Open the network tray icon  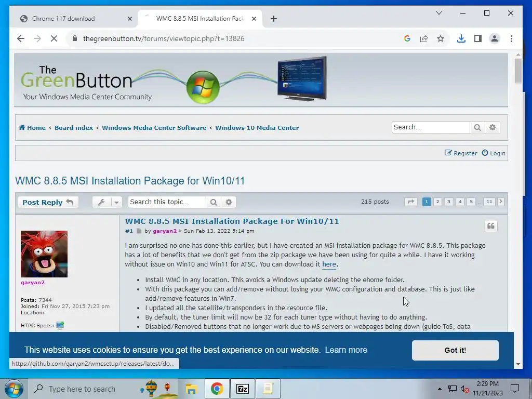[453, 389]
